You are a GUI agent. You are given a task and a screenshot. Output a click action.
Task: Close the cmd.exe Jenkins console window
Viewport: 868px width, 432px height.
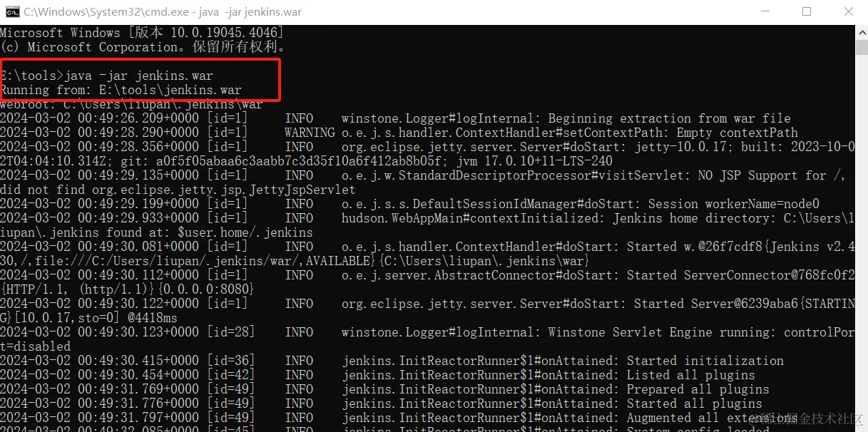tap(849, 11)
